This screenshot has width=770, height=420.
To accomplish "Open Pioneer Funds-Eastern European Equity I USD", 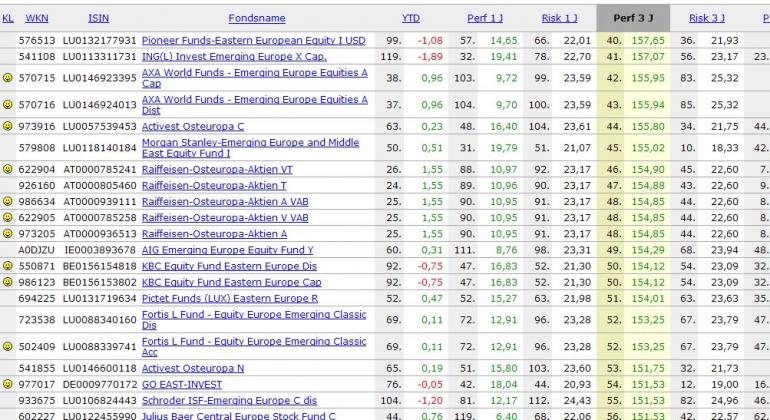I will point(254,40).
